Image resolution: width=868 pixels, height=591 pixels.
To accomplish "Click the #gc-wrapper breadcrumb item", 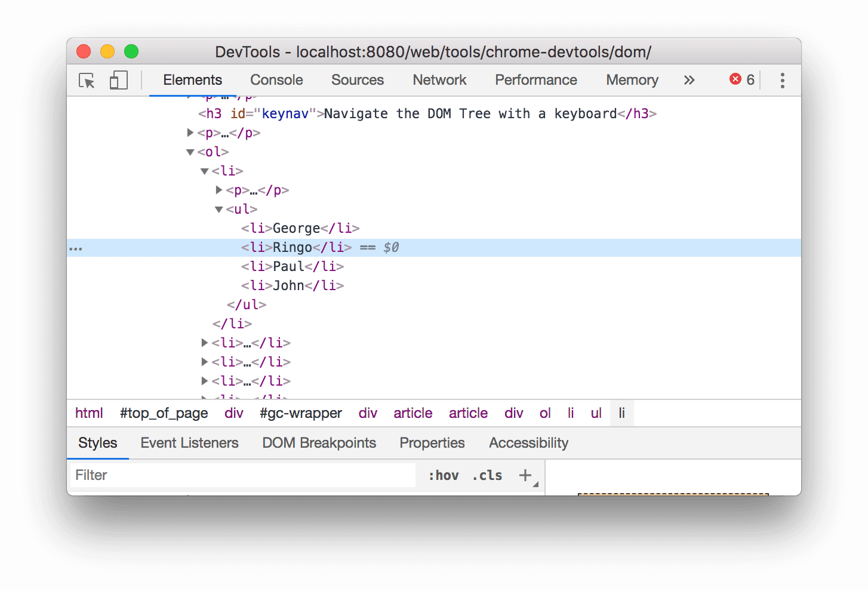I will [300, 413].
